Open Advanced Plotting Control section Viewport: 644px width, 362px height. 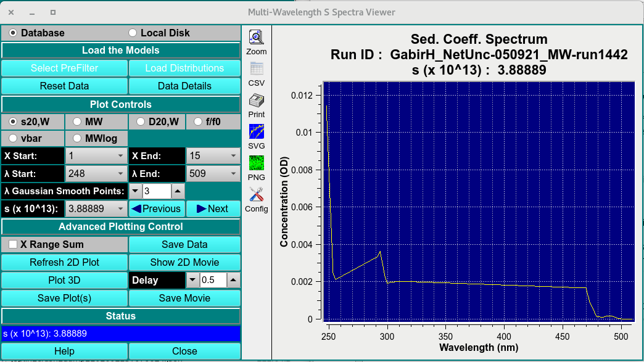point(120,226)
